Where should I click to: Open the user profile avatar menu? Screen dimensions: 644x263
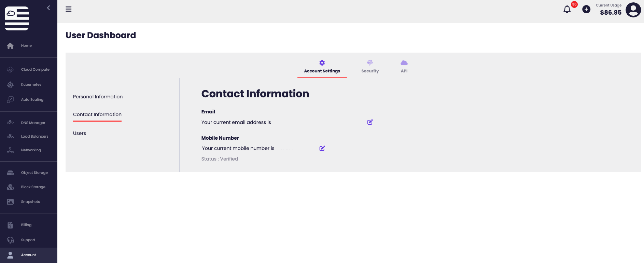pos(633,10)
